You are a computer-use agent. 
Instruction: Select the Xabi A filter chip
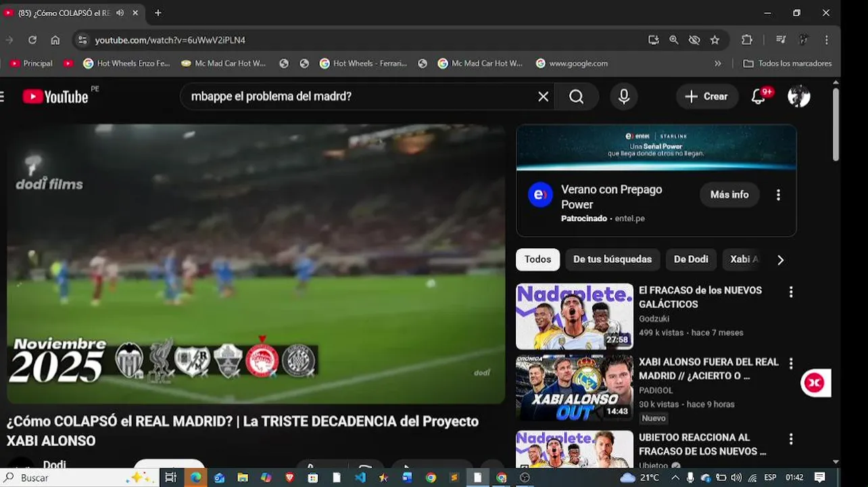click(744, 260)
